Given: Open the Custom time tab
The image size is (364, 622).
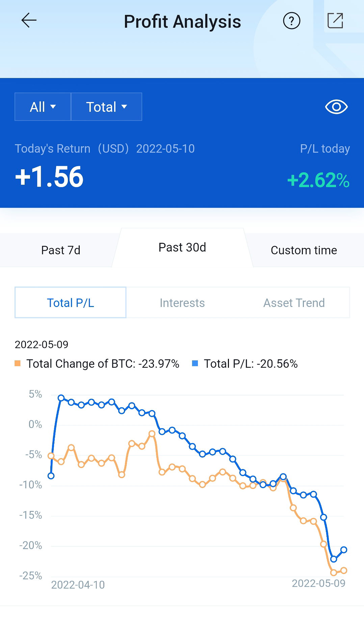Looking at the screenshot, I should [x=304, y=250].
